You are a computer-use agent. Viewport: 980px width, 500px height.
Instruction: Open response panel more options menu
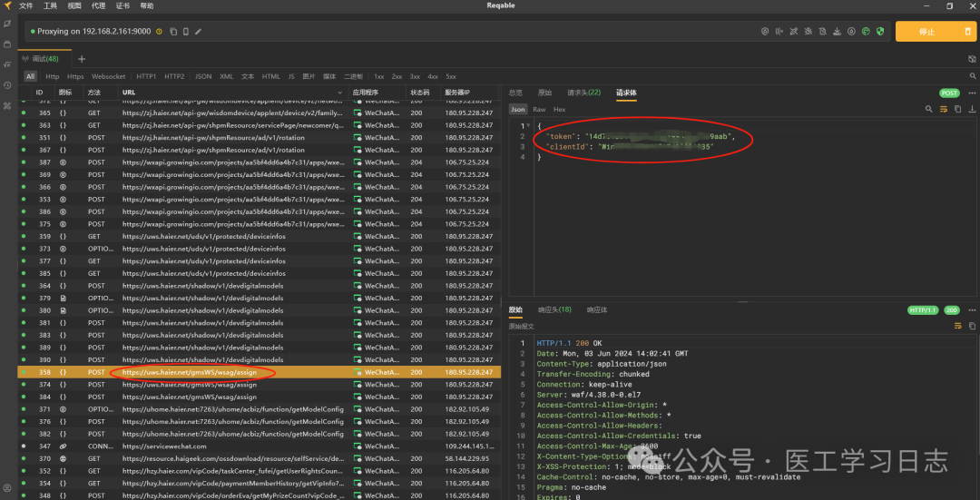972,310
